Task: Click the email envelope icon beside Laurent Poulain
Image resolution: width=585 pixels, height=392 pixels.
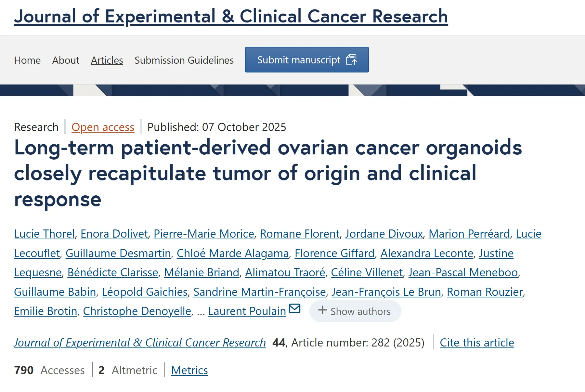Action: pos(294,308)
